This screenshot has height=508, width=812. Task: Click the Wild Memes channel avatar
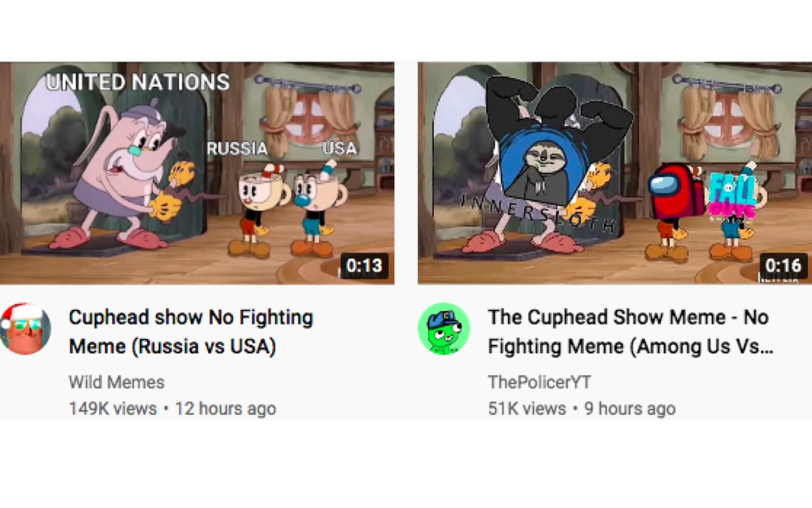[25, 329]
